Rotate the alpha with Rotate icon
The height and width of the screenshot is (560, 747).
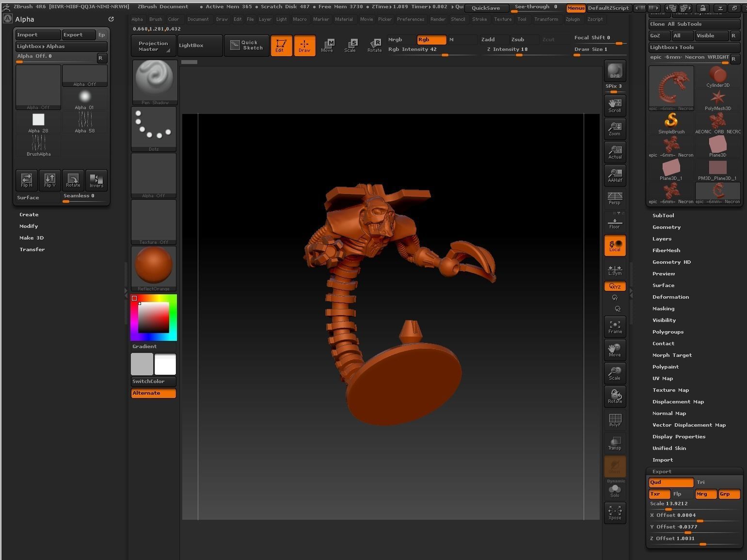73,180
